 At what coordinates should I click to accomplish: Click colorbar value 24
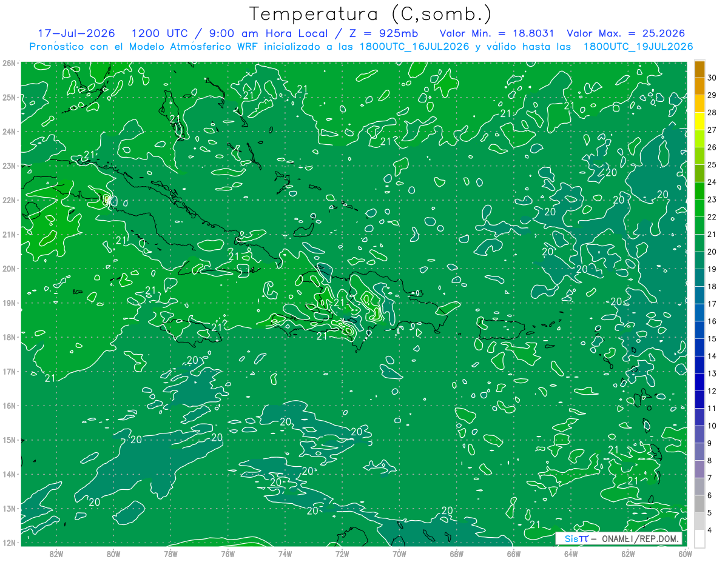coord(712,182)
